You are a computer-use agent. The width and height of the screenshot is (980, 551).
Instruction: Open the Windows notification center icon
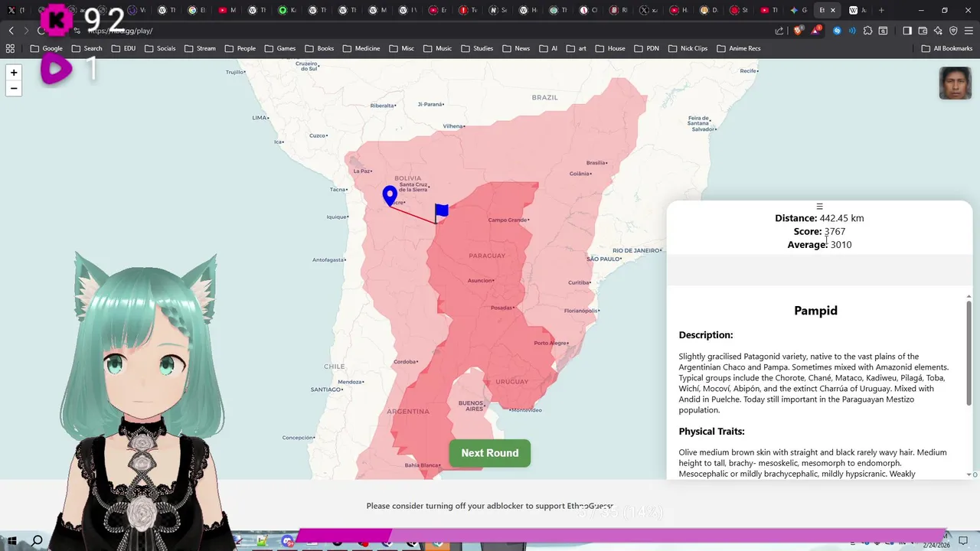click(x=963, y=541)
